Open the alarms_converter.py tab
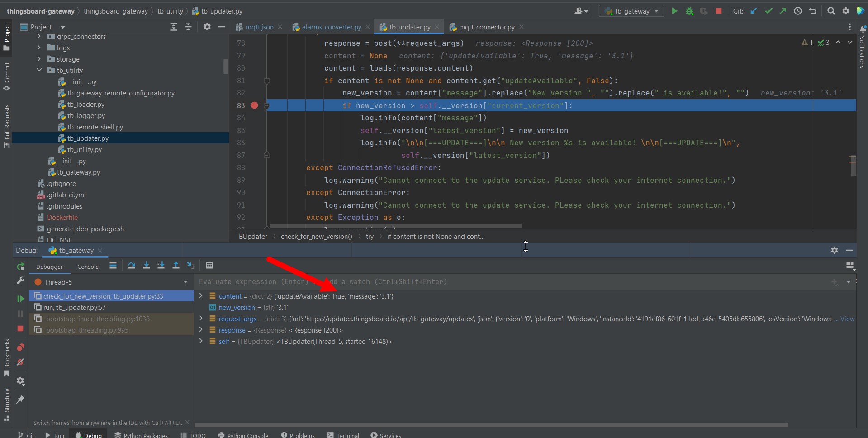The image size is (868, 438). coord(331,27)
